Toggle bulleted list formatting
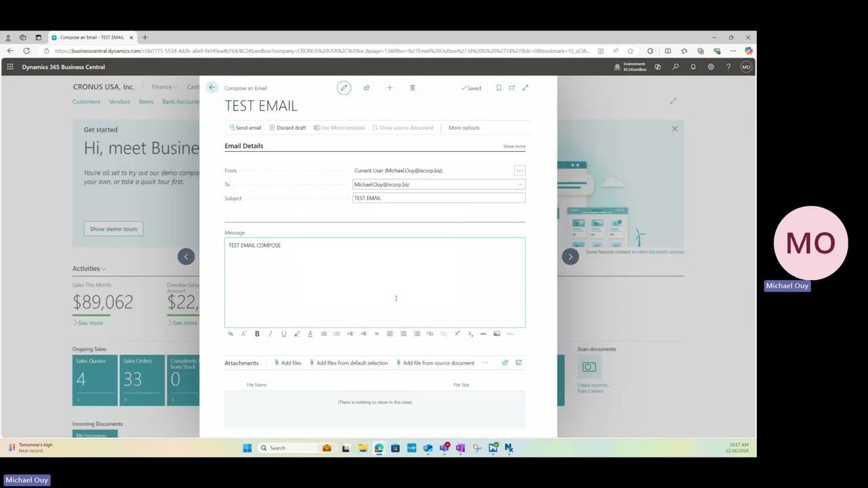 [323, 333]
